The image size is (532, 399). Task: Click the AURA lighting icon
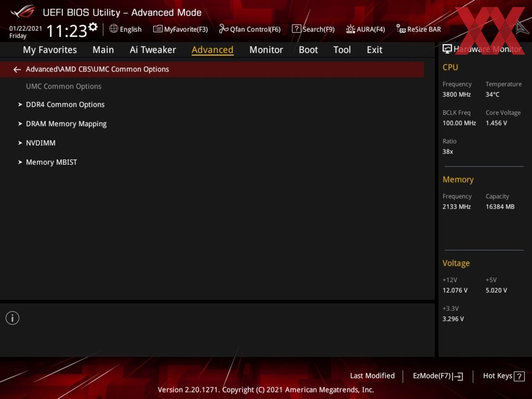(350, 29)
